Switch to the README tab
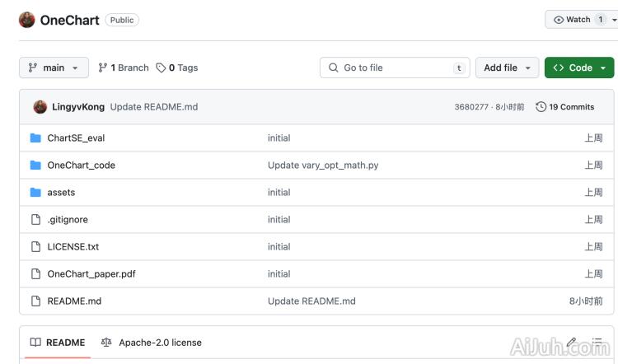Screen dimensions: 618x364 pos(58,343)
